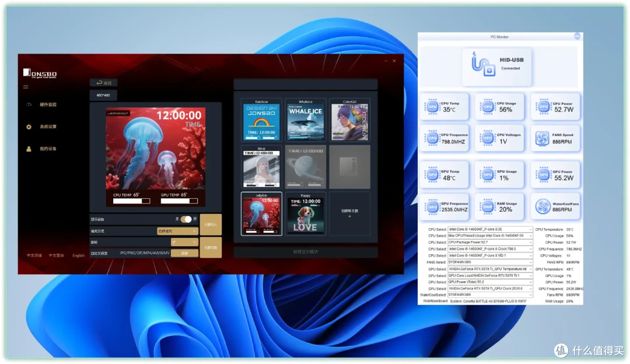630x364 pixels.
Task: Open the CPU Select dropdown showing P-core 0:35
Action: pos(490,229)
